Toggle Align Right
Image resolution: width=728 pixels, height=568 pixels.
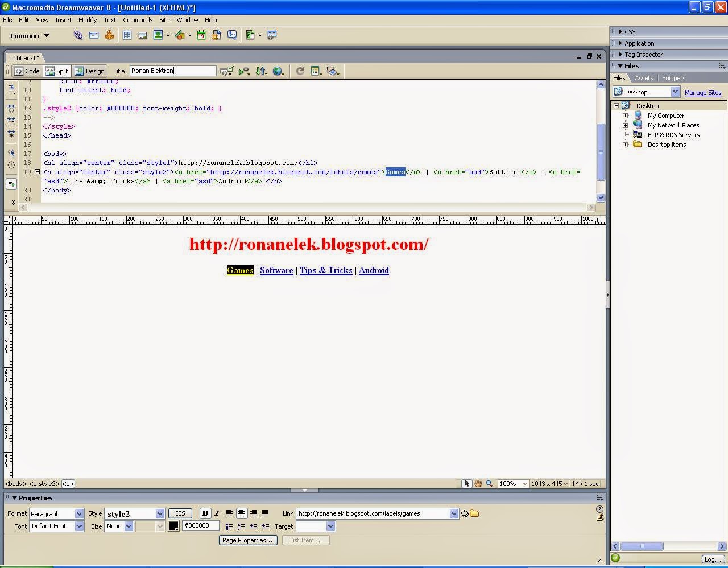[253, 513]
